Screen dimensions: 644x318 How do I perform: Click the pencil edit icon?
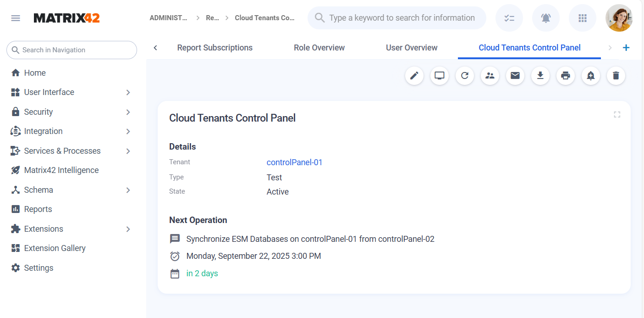[x=414, y=76]
